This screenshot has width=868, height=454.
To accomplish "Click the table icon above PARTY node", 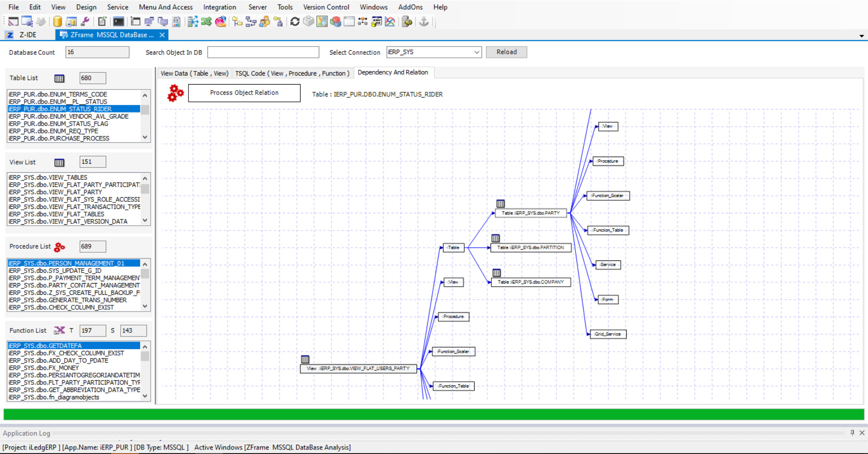I will (500, 203).
